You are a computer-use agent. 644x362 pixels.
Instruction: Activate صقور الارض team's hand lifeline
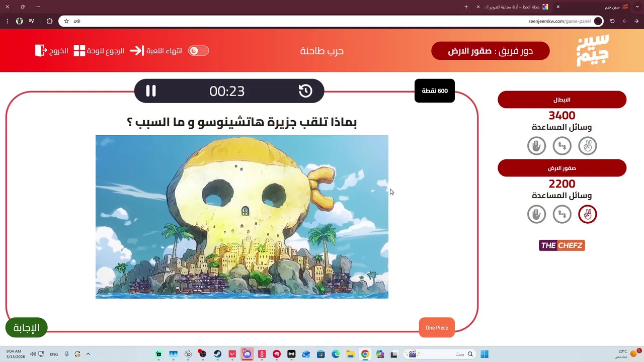tap(537, 214)
